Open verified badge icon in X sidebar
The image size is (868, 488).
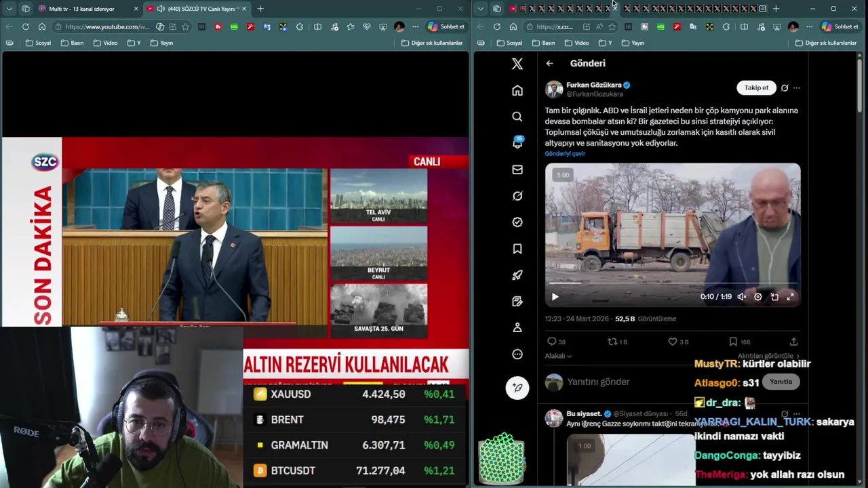click(x=517, y=222)
